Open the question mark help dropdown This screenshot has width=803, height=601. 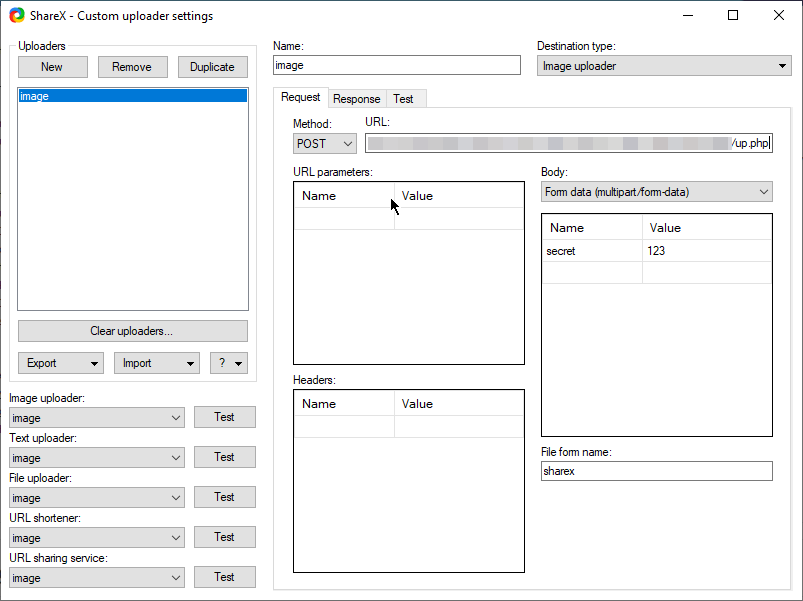(228, 362)
